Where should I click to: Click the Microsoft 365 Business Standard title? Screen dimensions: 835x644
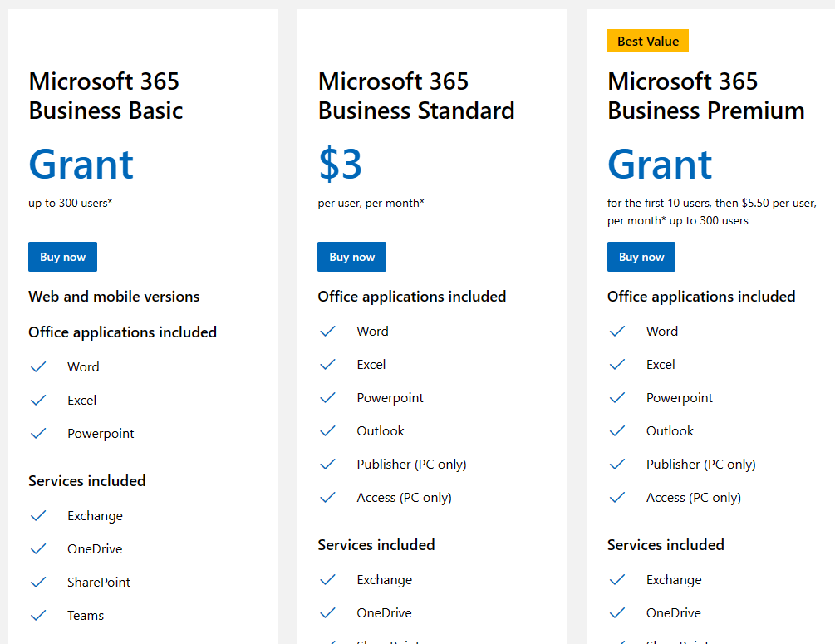(x=415, y=96)
